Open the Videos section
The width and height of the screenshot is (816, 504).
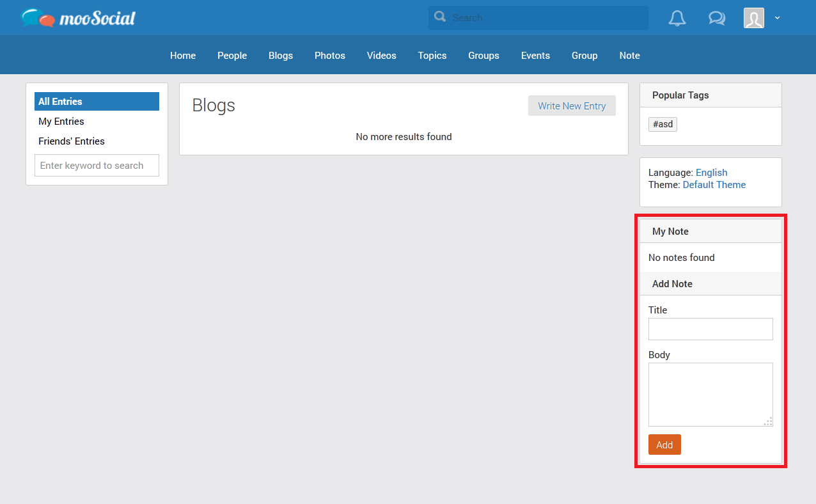(382, 56)
